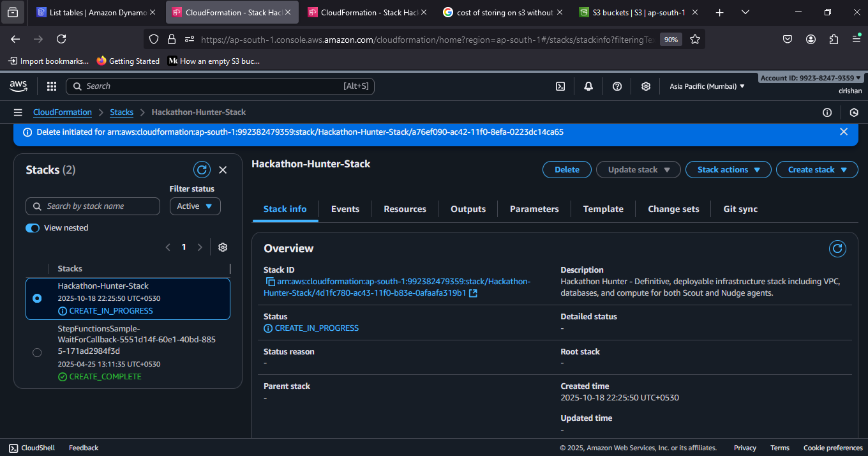Open stack list preferences gear
Screen dimensions: 868x456
pos(222,247)
